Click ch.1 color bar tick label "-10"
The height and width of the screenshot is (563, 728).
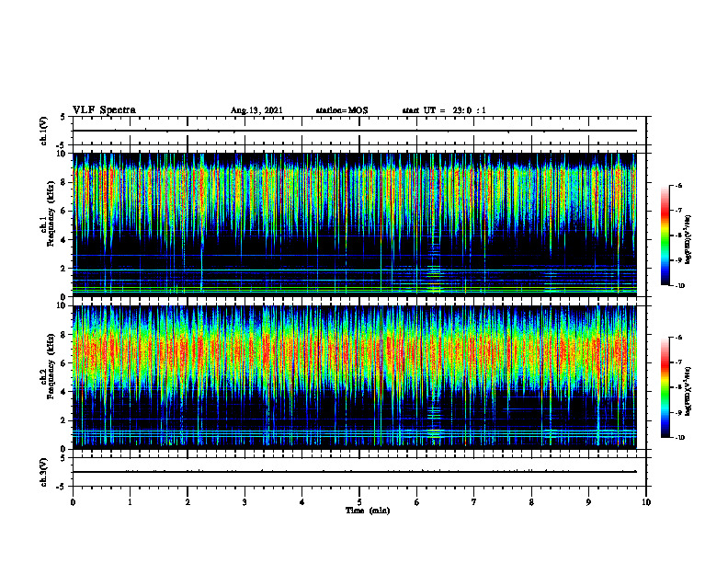679,285
